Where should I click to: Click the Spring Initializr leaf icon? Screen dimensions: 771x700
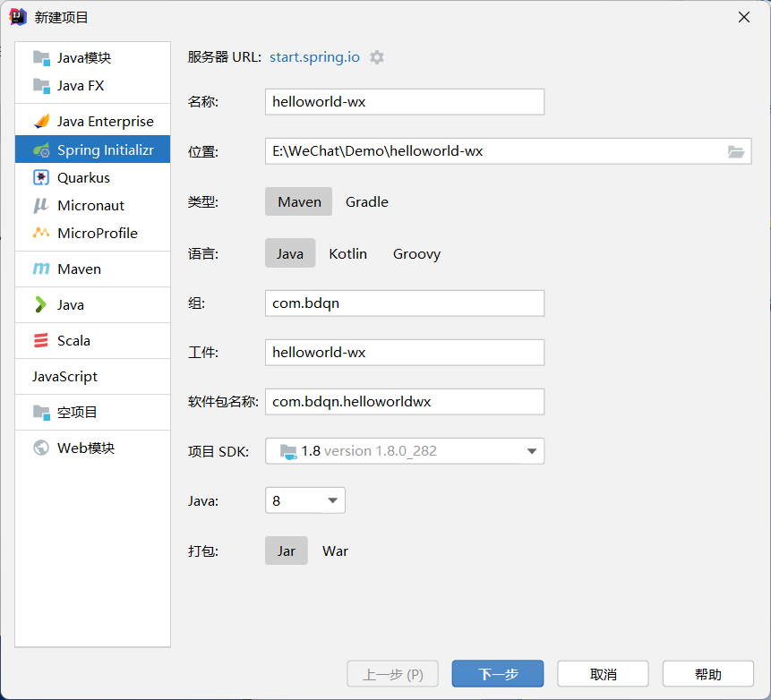[x=41, y=149]
